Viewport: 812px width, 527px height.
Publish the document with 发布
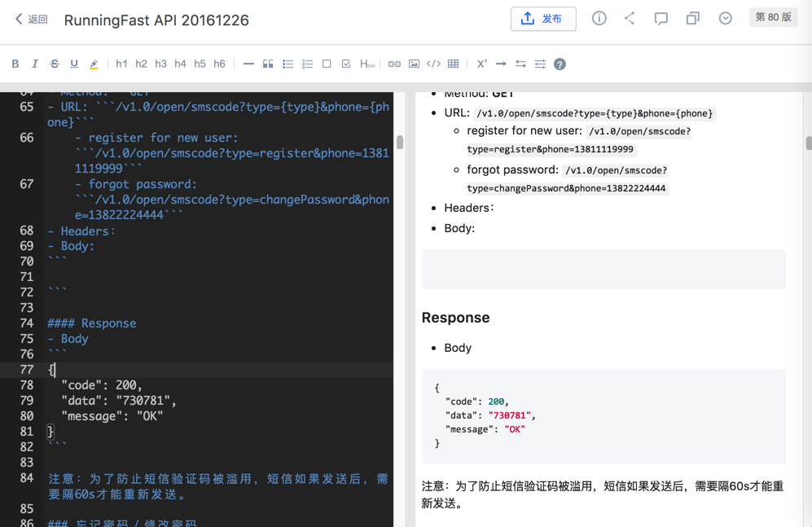pos(543,19)
